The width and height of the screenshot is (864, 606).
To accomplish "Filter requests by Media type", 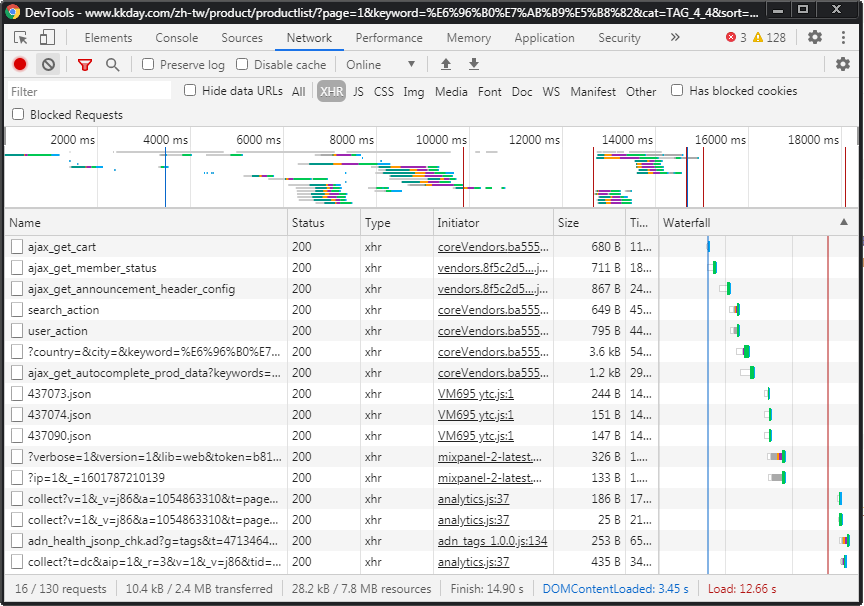I will coord(451,91).
